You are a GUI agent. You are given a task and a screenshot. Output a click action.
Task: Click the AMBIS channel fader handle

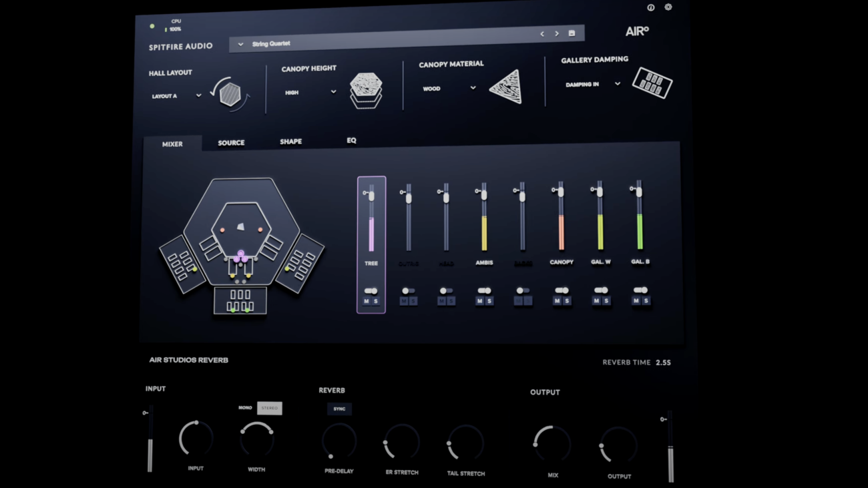tap(484, 194)
